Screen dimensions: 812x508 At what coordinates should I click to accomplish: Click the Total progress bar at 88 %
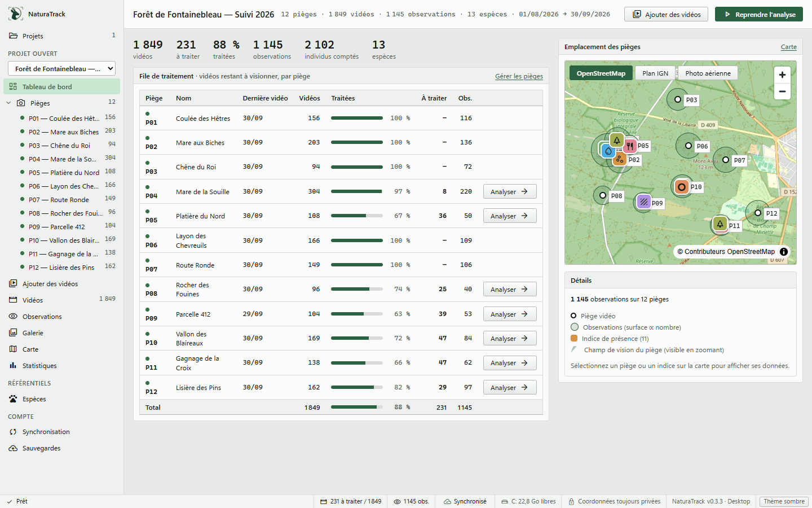[x=357, y=408]
